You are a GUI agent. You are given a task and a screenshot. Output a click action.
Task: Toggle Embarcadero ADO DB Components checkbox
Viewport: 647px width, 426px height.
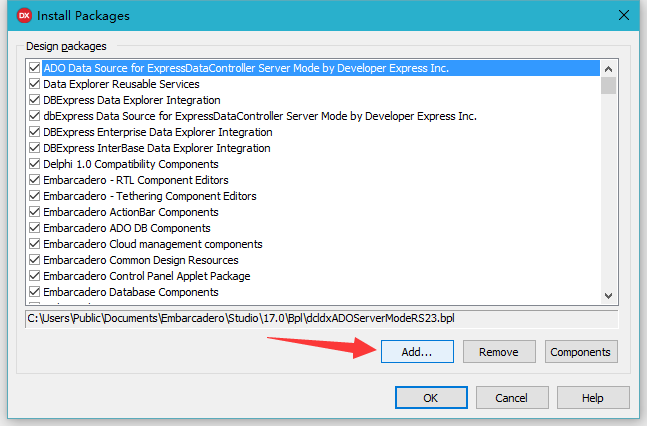click(35, 228)
